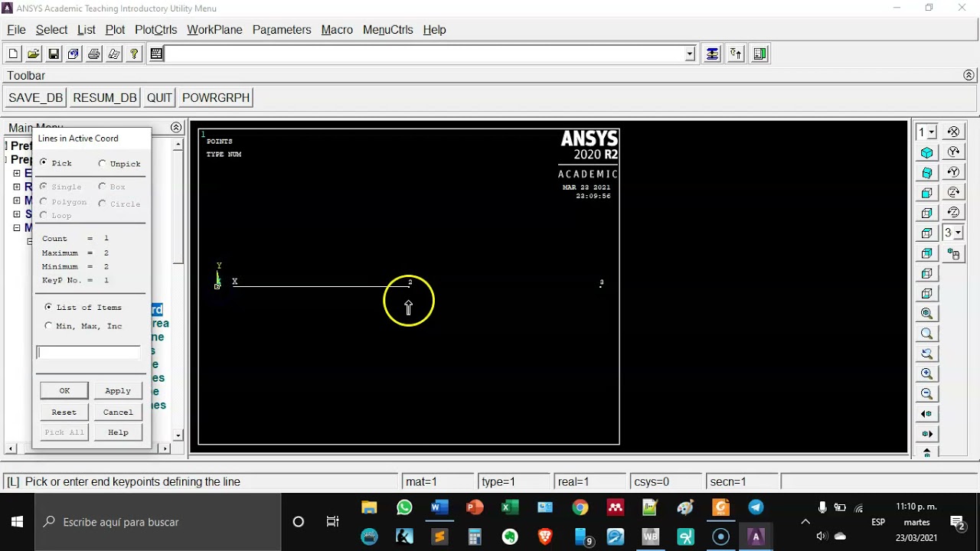Select the Pick radio button
This screenshot has width=980, height=551.
(x=44, y=163)
